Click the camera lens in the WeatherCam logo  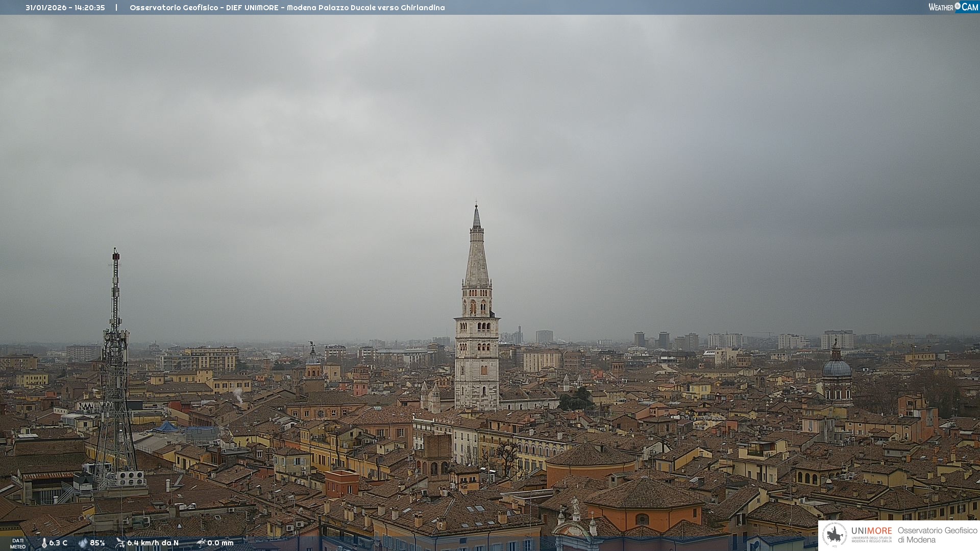(958, 6)
